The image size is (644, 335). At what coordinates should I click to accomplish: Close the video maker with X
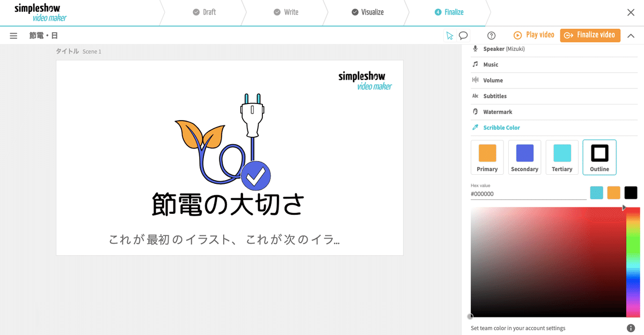click(x=631, y=12)
